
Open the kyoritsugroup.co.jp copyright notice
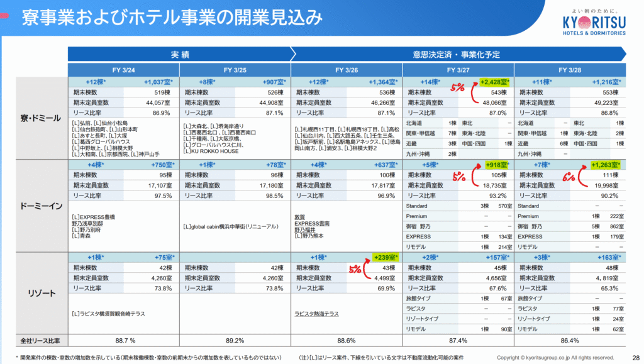coord(555,357)
